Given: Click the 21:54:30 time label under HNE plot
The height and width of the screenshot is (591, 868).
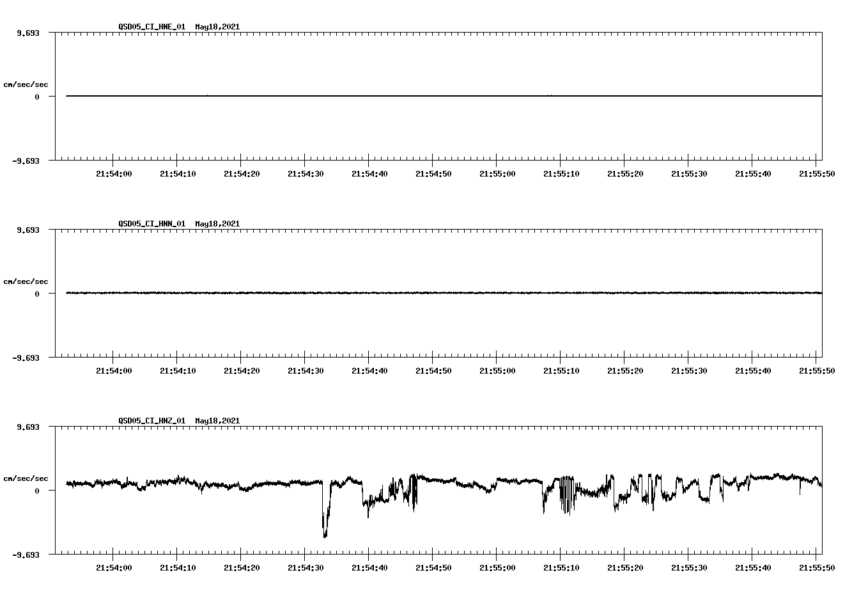Looking at the screenshot, I should coord(306,173).
